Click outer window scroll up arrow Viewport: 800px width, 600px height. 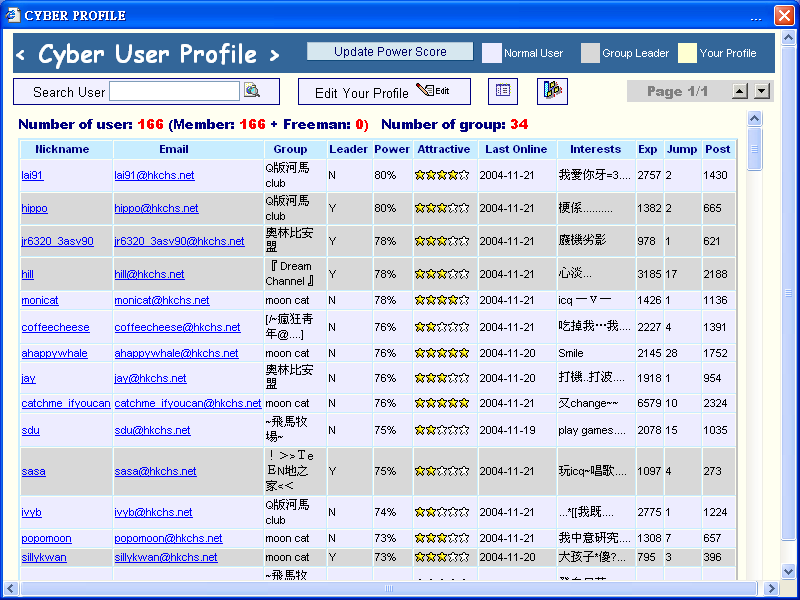[788, 38]
